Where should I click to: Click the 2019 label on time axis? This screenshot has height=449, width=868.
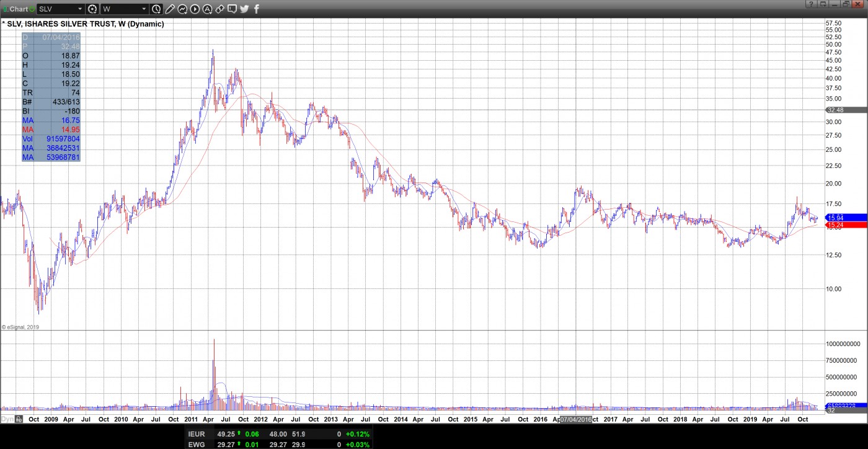tap(750, 419)
